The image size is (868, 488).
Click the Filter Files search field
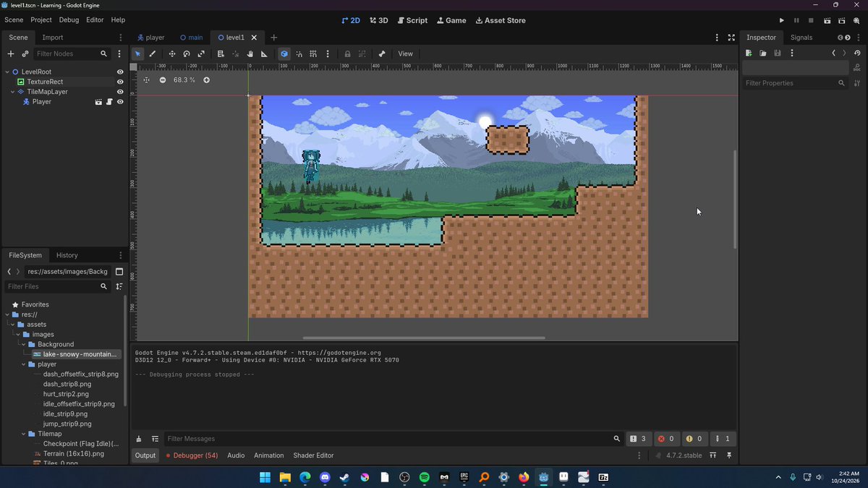click(x=58, y=286)
